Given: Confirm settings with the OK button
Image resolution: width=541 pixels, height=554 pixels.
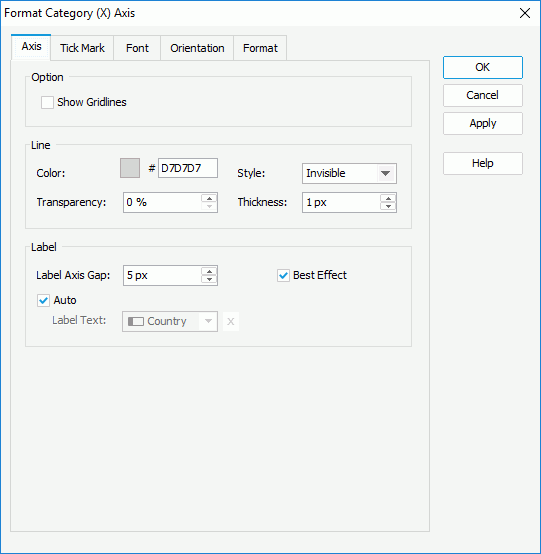Looking at the screenshot, I should pos(483,67).
